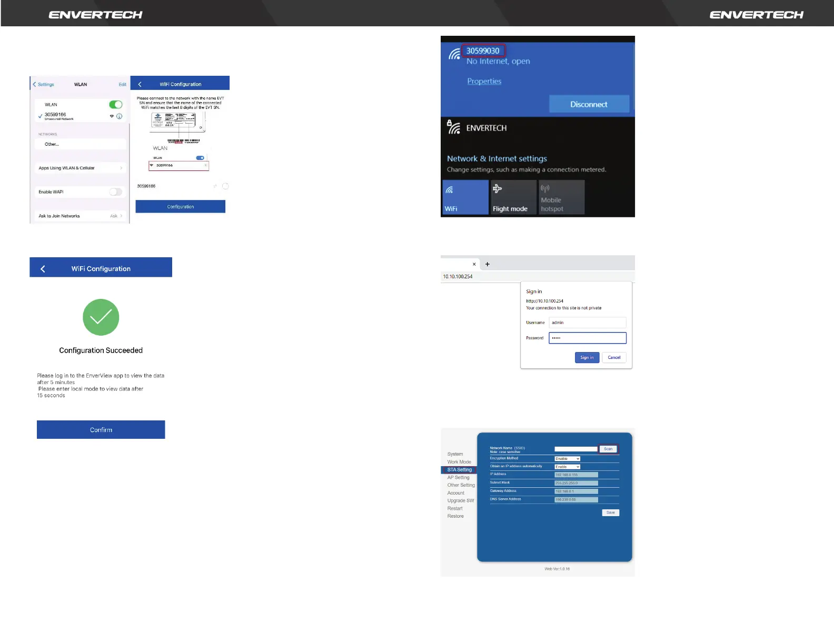
Task: Click the Password input field
Action: coord(588,338)
